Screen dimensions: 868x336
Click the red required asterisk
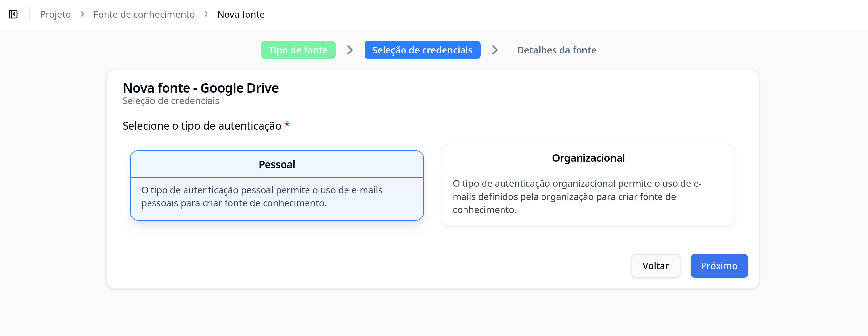click(x=287, y=125)
